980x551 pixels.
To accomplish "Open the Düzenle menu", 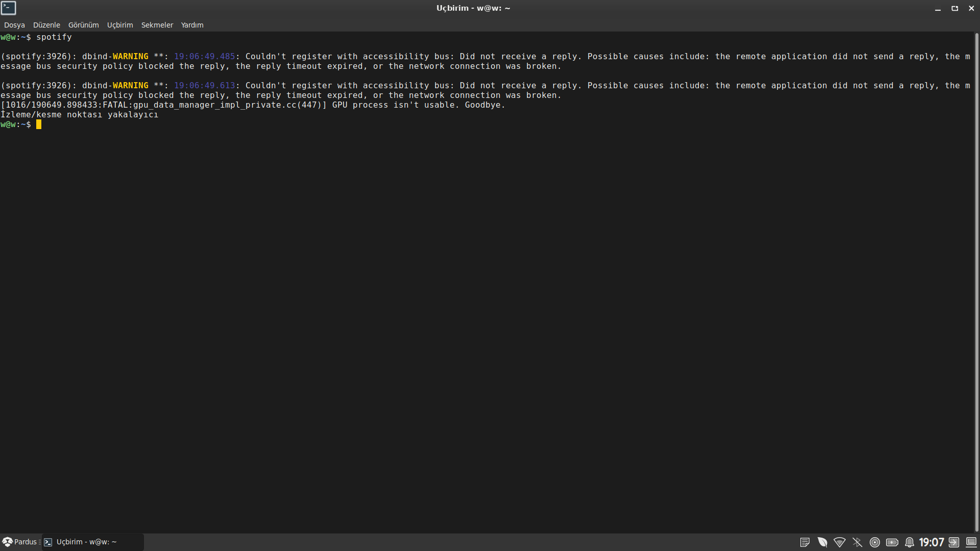I will [46, 25].
